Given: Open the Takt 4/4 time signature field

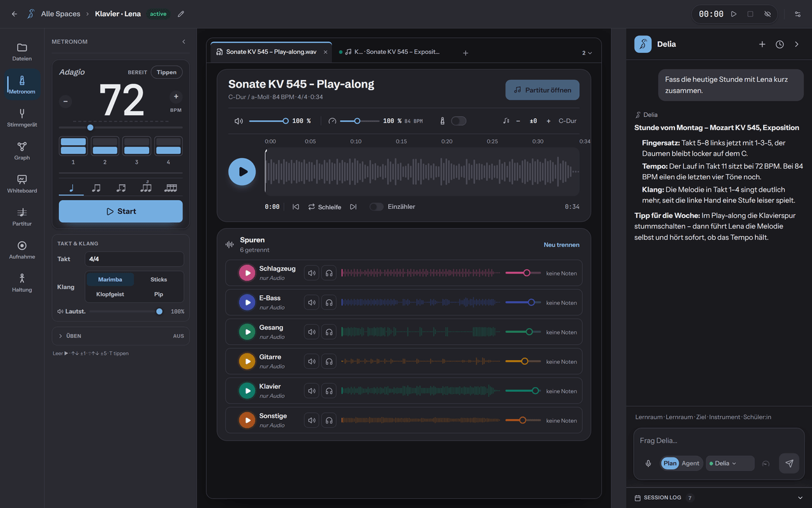Looking at the screenshot, I should 134,259.
